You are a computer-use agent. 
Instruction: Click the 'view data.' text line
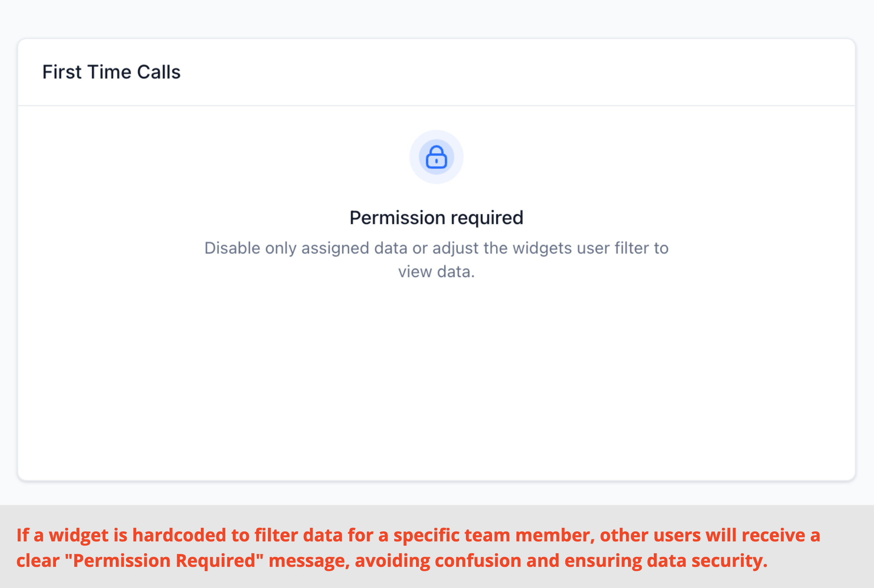[x=436, y=272]
